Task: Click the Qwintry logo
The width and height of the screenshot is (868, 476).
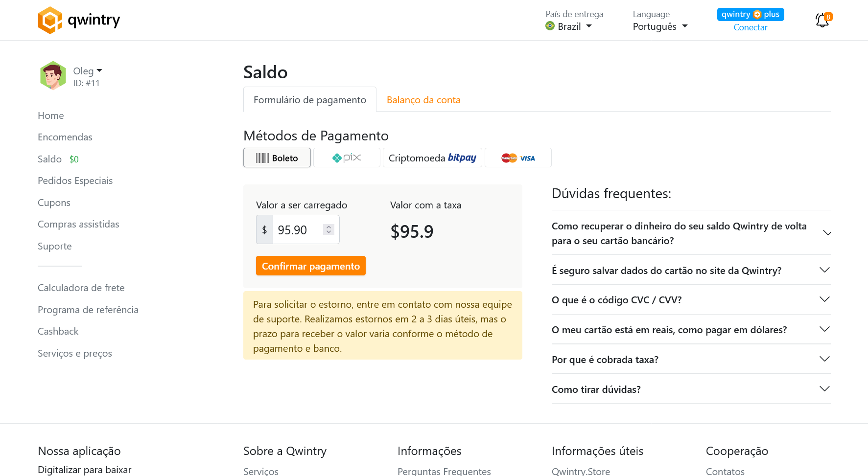Action: [78, 20]
